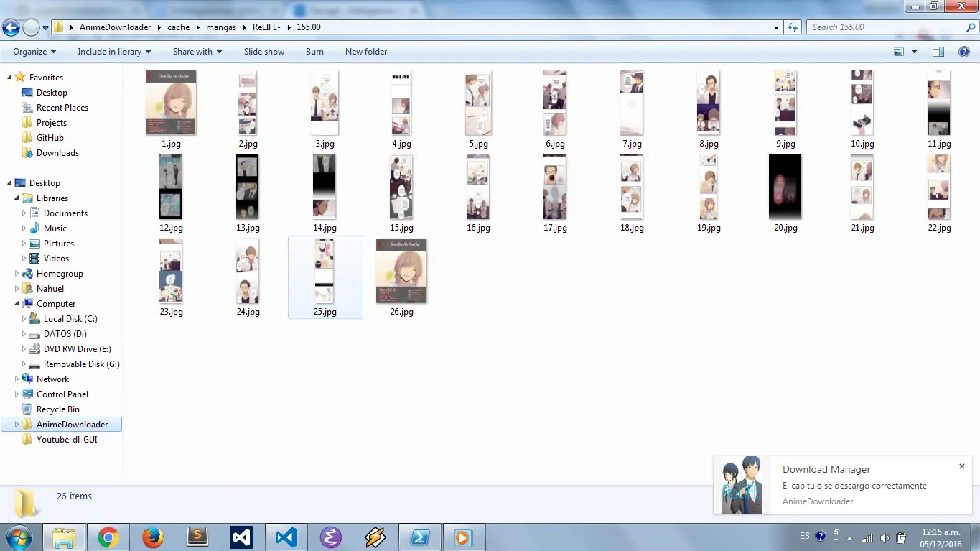
Task: Open the Explorer help button
Action: tap(964, 52)
